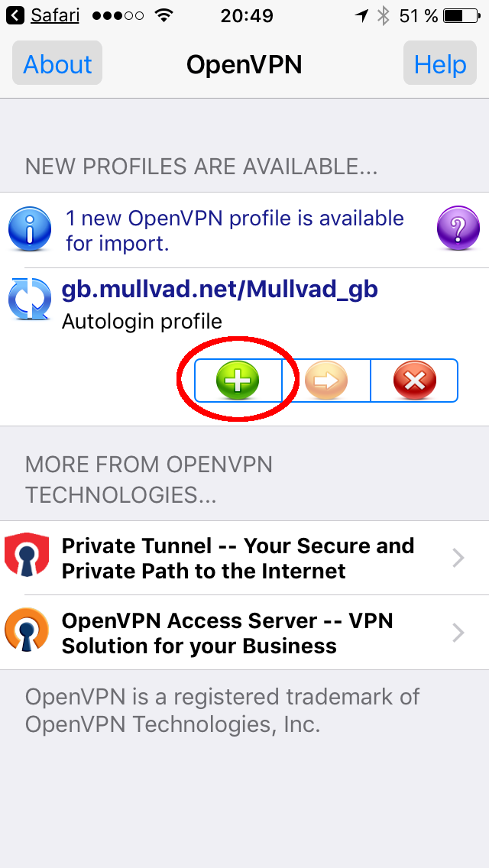Screen dimensions: 489x868
Task: Open OpenVPN Access Server business entry
Action: 244,633
